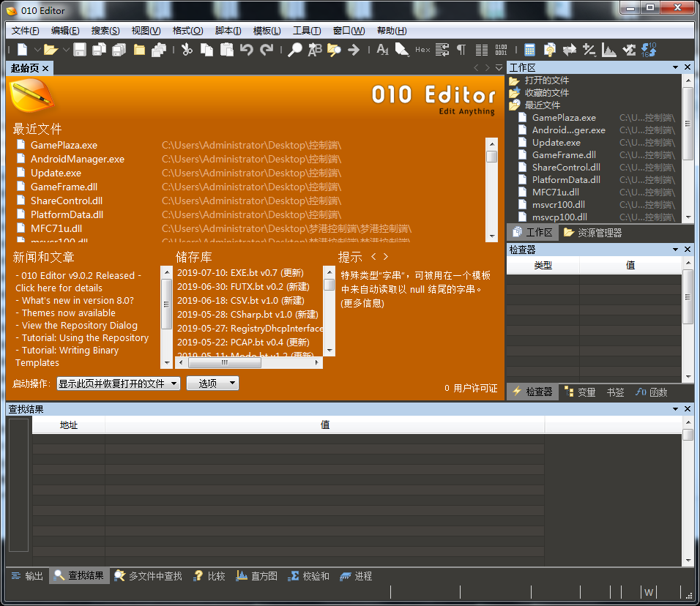
Task: Open the 模板(L) menu
Action: 267,31
